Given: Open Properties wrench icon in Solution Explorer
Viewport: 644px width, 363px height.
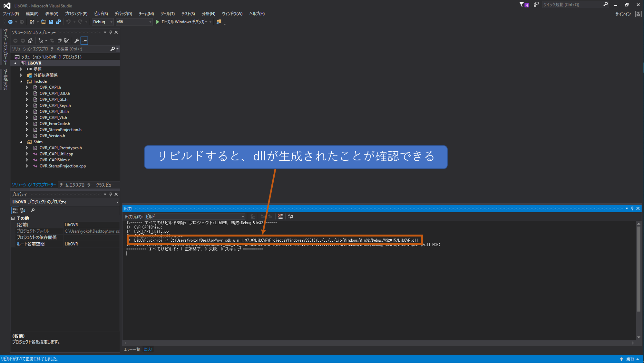Looking at the screenshot, I should (76, 41).
